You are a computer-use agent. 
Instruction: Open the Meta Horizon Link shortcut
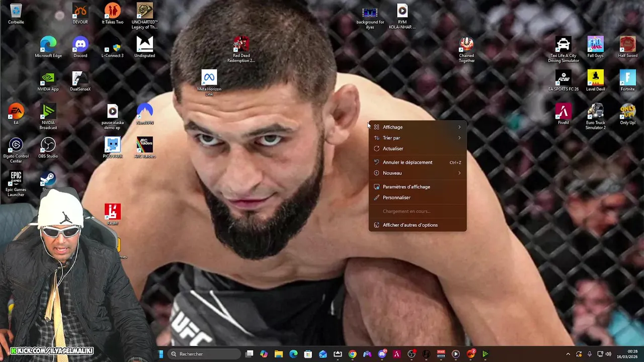tap(209, 83)
